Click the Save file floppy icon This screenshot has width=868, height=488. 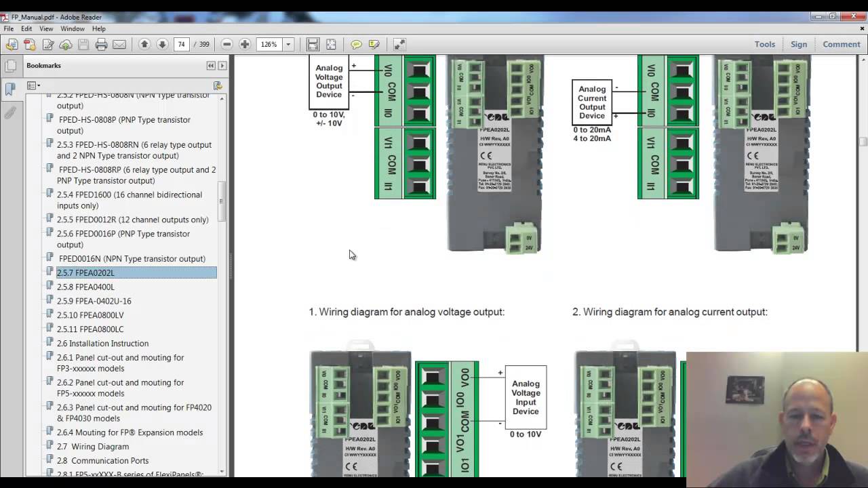click(83, 45)
